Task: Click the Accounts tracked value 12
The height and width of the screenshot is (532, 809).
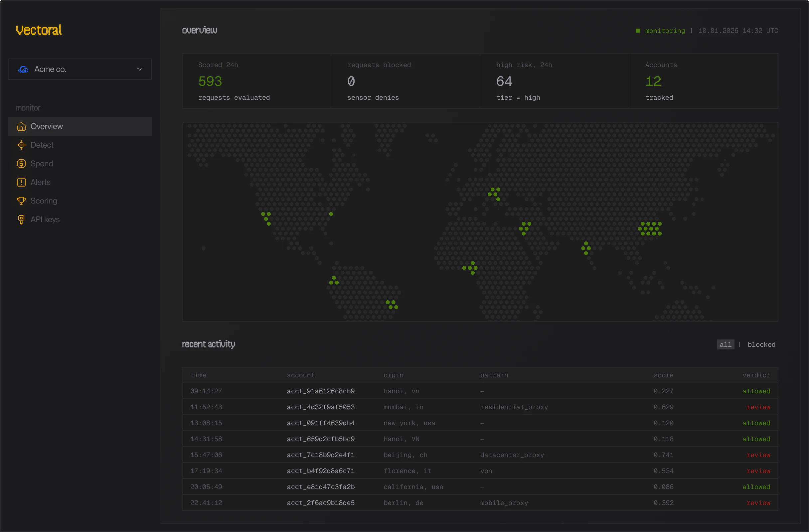Action: point(653,81)
